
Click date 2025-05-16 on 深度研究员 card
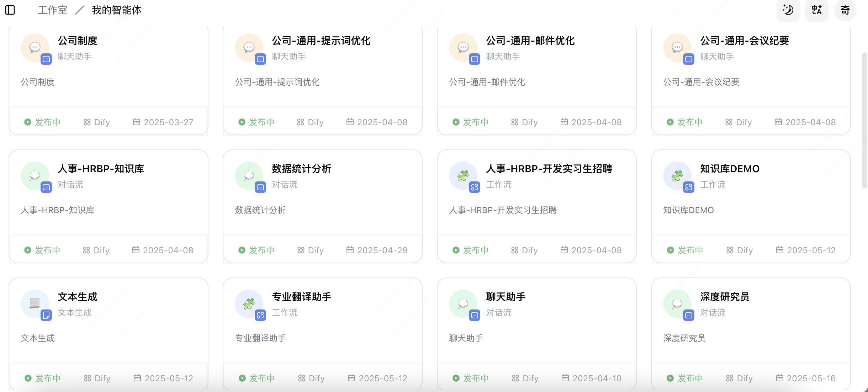[806, 378]
